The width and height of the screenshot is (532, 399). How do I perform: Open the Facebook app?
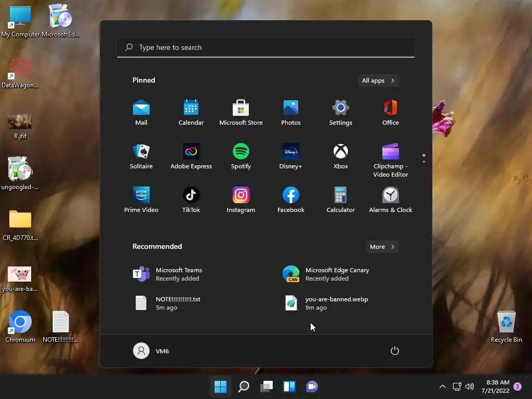[x=291, y=200]
